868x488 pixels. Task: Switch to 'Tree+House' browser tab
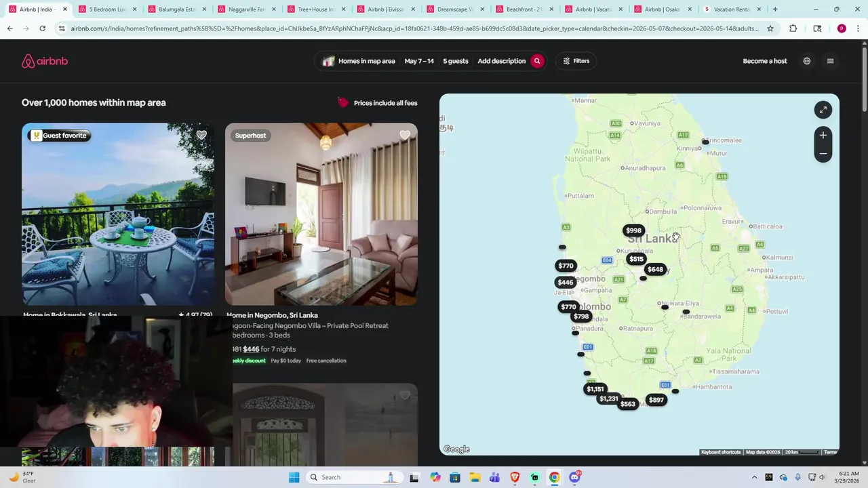(x=316, y=9)
